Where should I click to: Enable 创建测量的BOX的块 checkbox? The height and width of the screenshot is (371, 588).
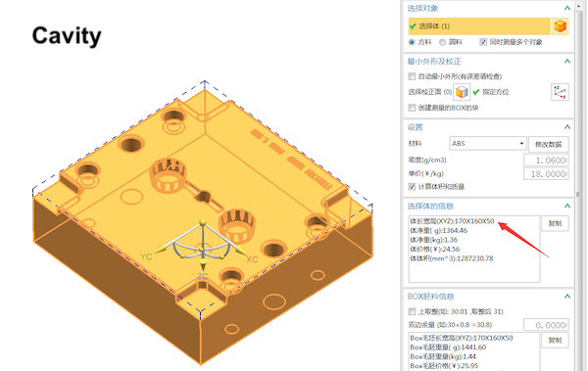pos(412,108)
